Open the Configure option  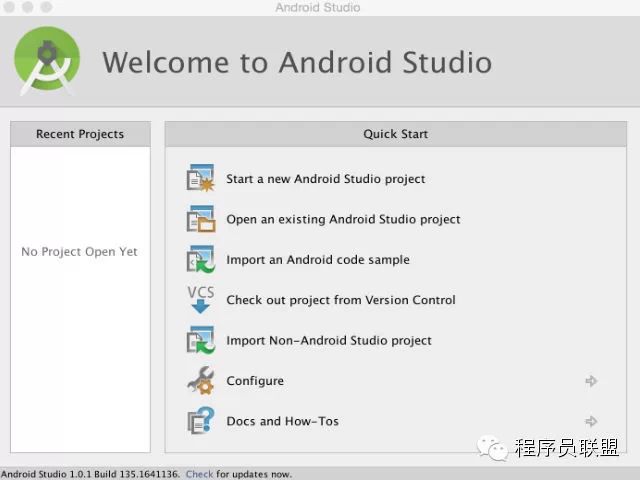pos(255,381)
